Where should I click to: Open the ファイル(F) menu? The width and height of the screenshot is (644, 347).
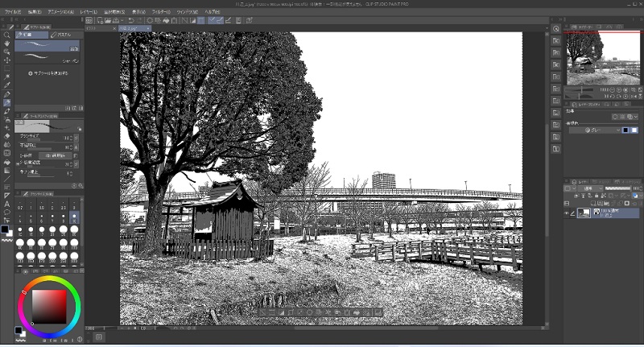[13, 12]
